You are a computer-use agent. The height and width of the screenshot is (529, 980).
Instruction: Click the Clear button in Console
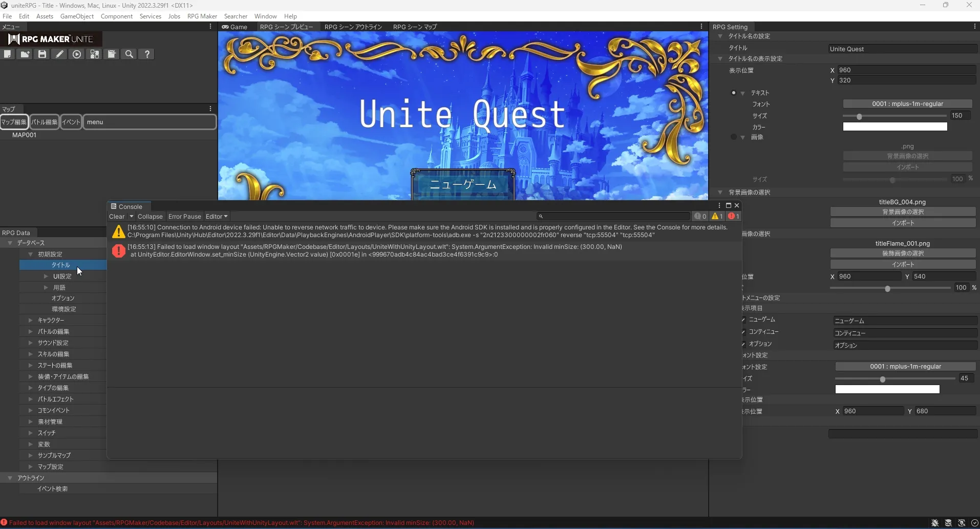117,217
